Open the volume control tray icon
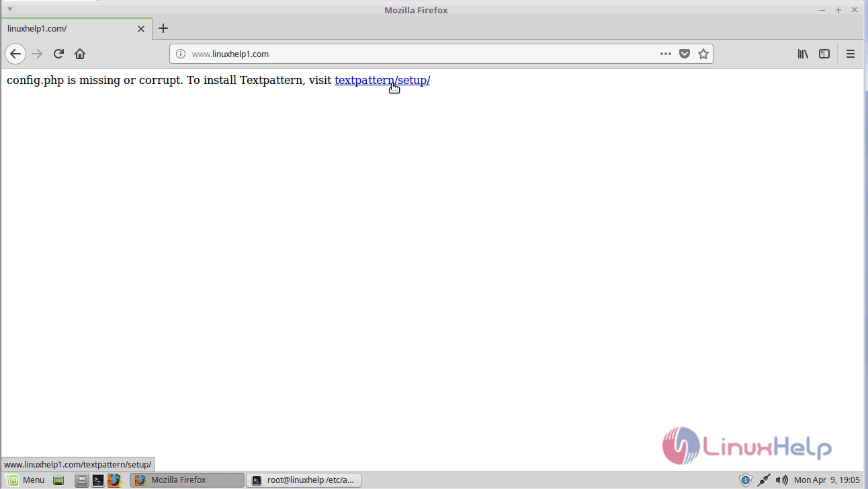This screenshot has height=489, width=868. tap(781, 480)
